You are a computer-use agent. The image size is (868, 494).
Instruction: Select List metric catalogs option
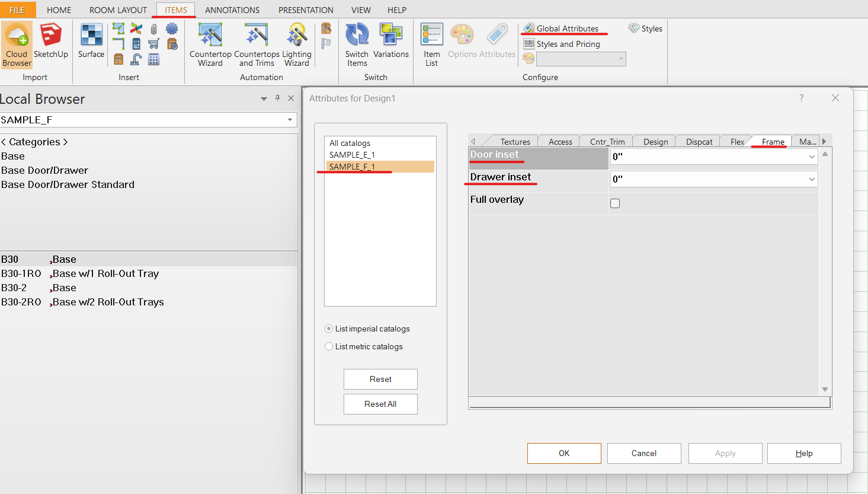click(x=329, y=346)
